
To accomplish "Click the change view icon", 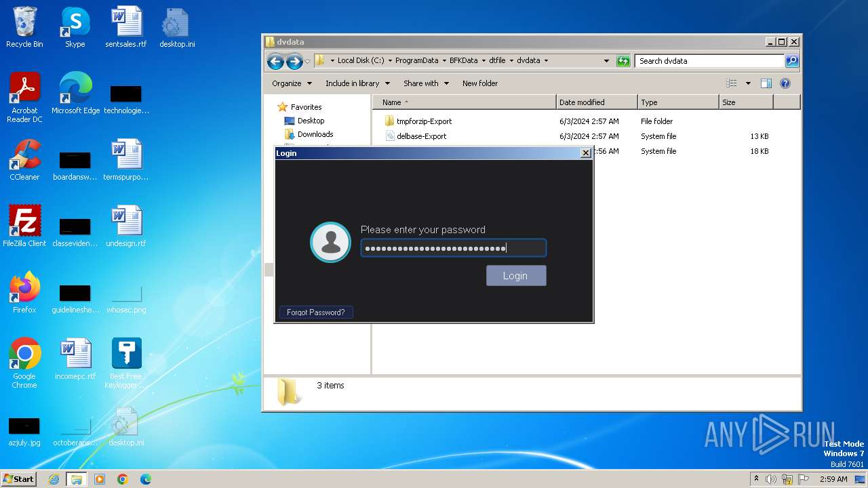I will coord(732,83).
